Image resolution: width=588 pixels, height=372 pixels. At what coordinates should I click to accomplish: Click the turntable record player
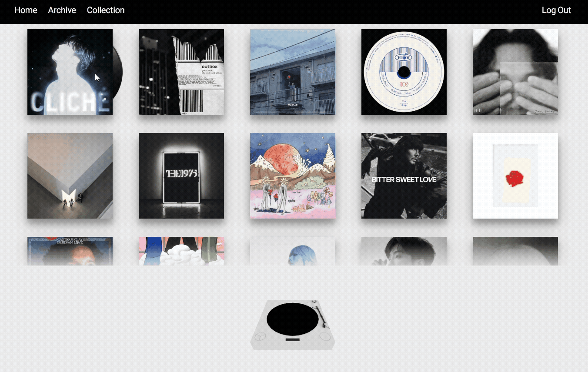292,324
